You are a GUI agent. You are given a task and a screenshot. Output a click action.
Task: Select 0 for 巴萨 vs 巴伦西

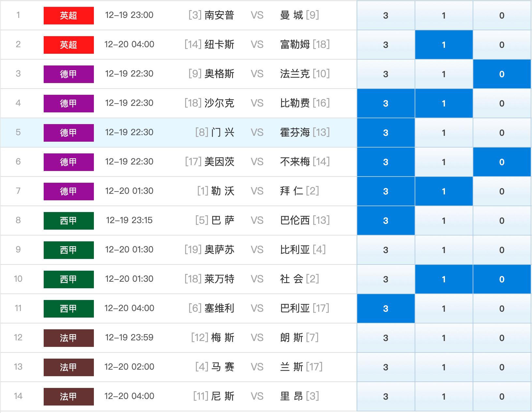[502, 221]
